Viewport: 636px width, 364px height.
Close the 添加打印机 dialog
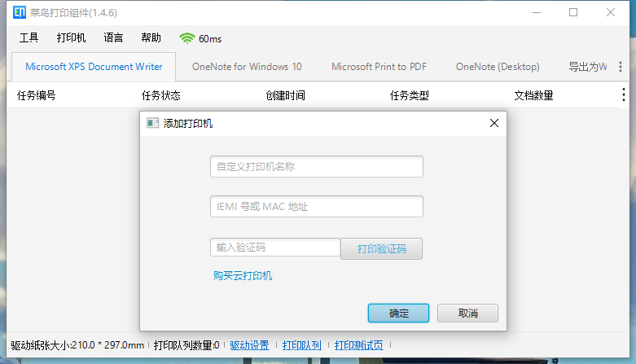point(493,124)
